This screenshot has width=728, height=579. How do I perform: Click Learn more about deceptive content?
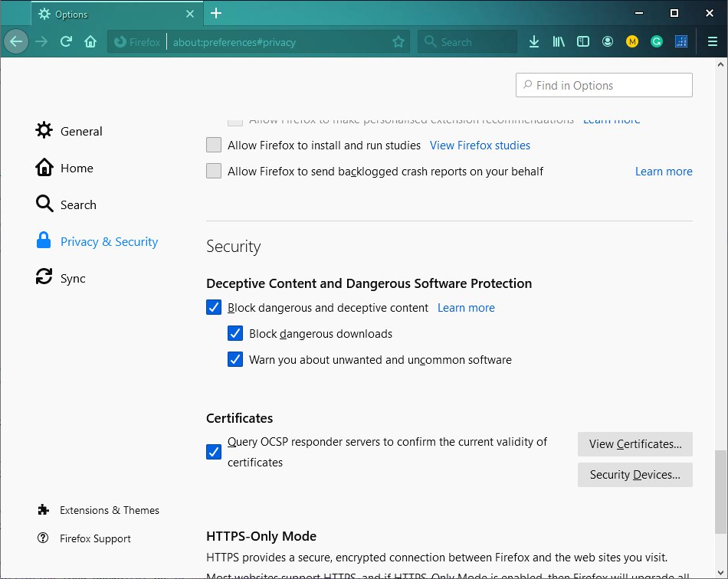click(x=466, y=308)
